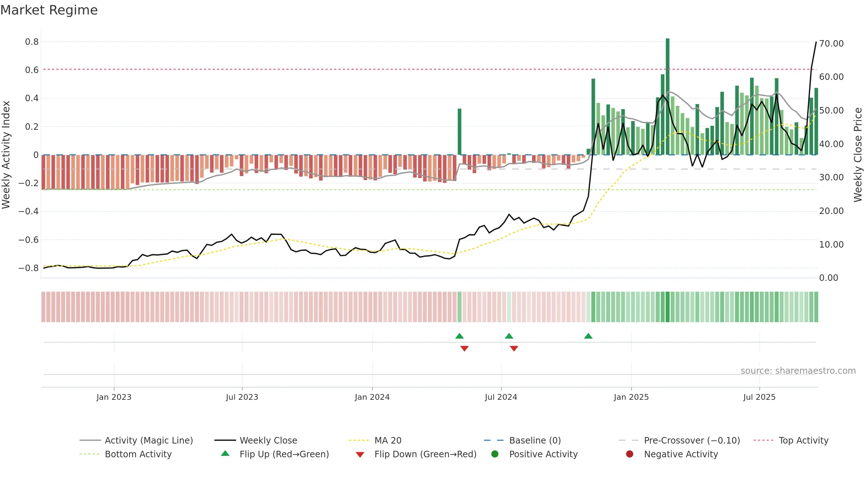Click the 0.00 price axis label
The height and width of the screenshot is (488, 868).
[x=829, y=278]
